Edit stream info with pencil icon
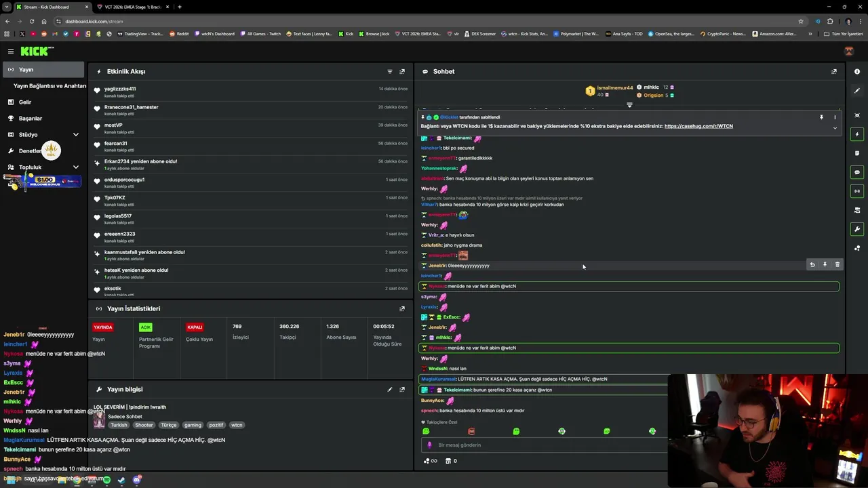 (390, 390)
